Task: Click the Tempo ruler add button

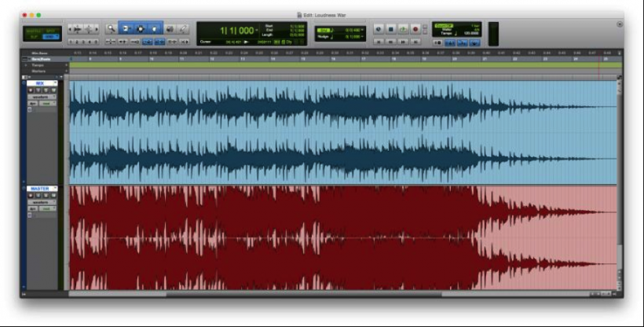Action: click(67, 65)
